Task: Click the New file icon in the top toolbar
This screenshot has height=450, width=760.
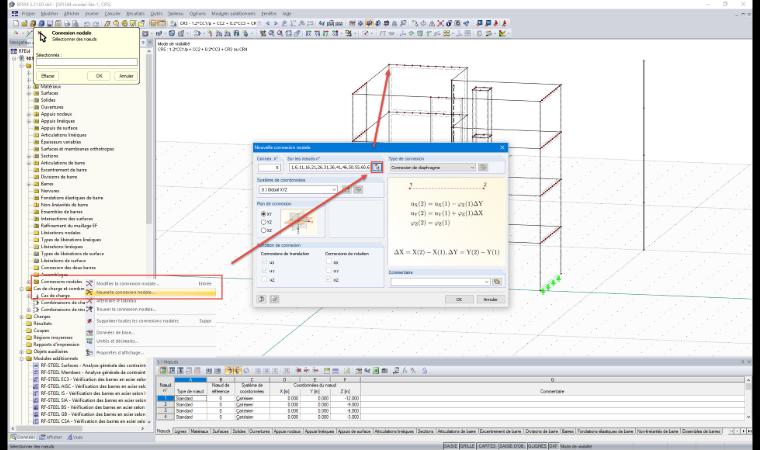Action: point(16,23)
